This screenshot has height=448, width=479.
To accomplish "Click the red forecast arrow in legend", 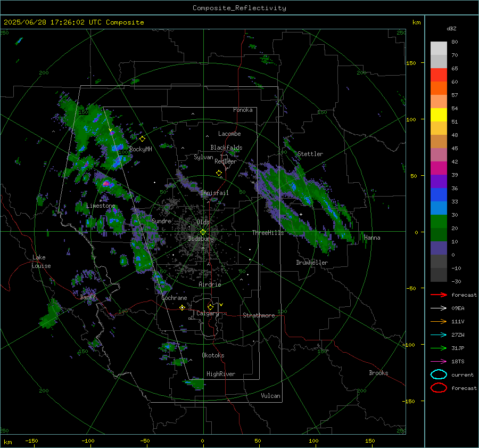I will click(439, 295).
